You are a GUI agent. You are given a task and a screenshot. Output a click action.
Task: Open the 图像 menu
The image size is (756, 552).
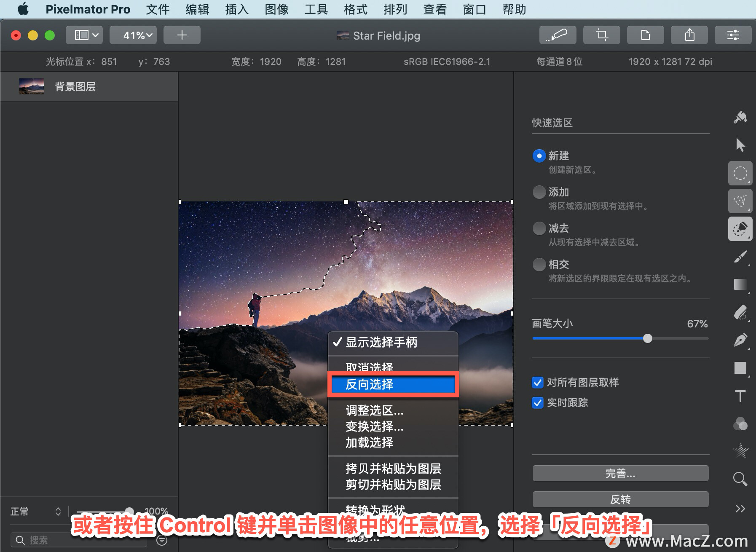[277, 9]
